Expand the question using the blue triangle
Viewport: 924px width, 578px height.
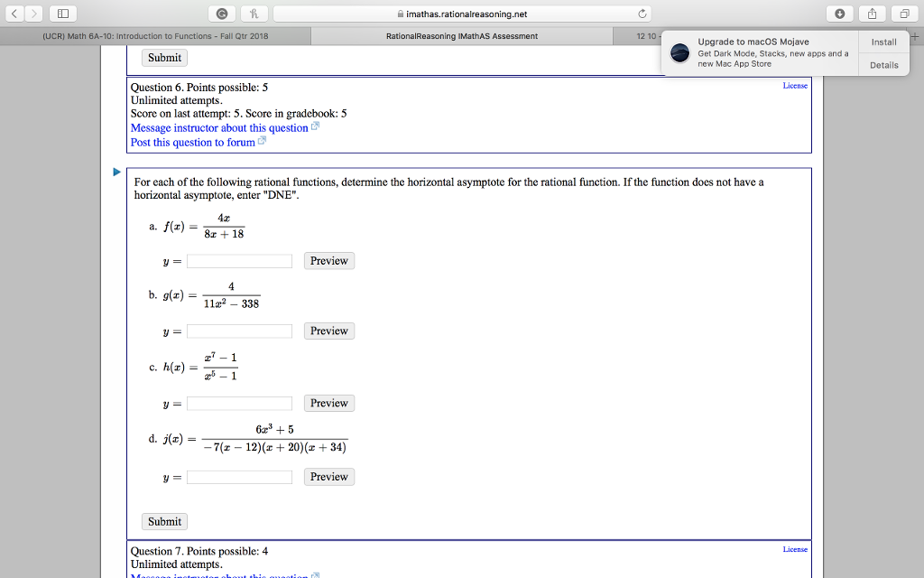pos(115,171)
